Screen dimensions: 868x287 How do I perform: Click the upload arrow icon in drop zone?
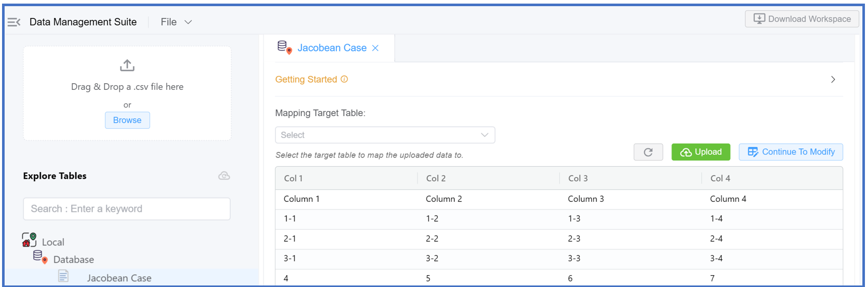tap(127, 65)
